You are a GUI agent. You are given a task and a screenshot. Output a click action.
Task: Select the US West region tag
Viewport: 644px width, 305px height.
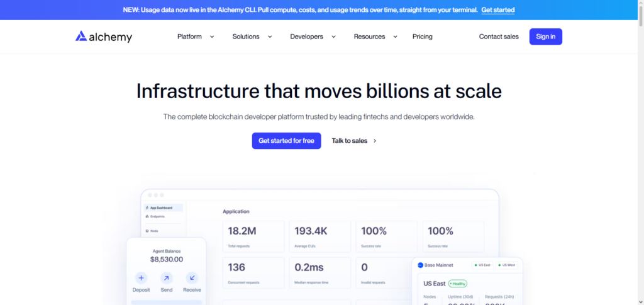tap(507, 265)
